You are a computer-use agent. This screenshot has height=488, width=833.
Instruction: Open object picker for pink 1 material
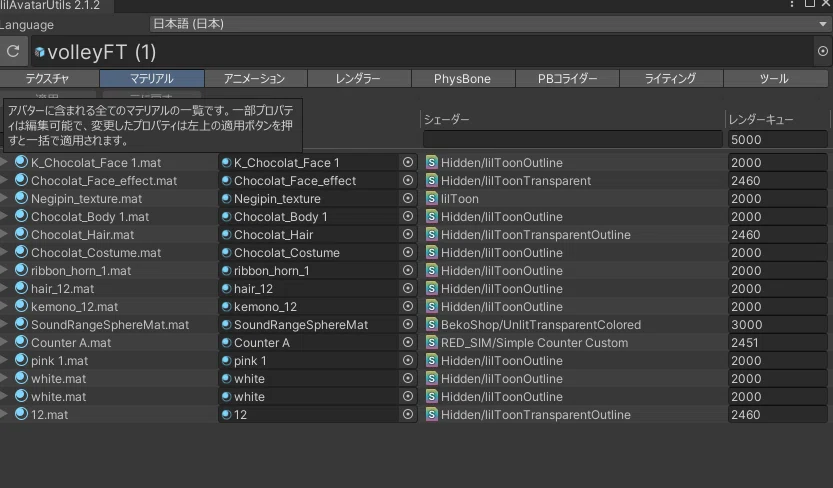(407, 361)
